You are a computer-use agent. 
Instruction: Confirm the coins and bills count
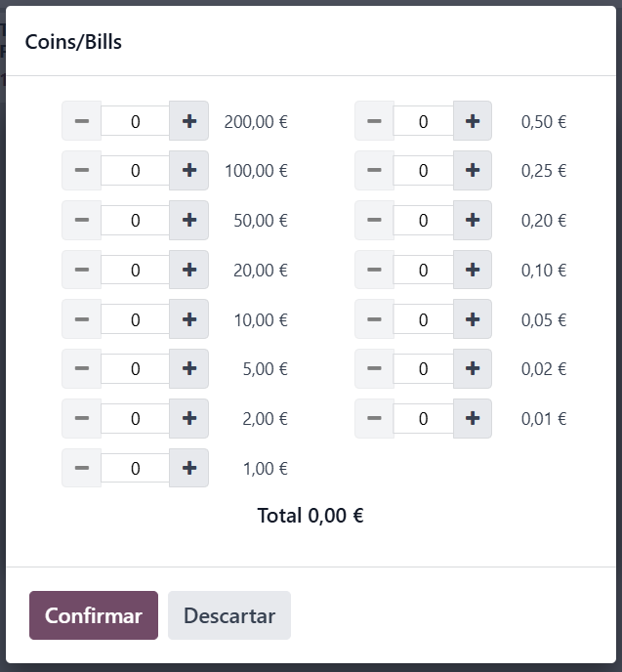(94, 615)
